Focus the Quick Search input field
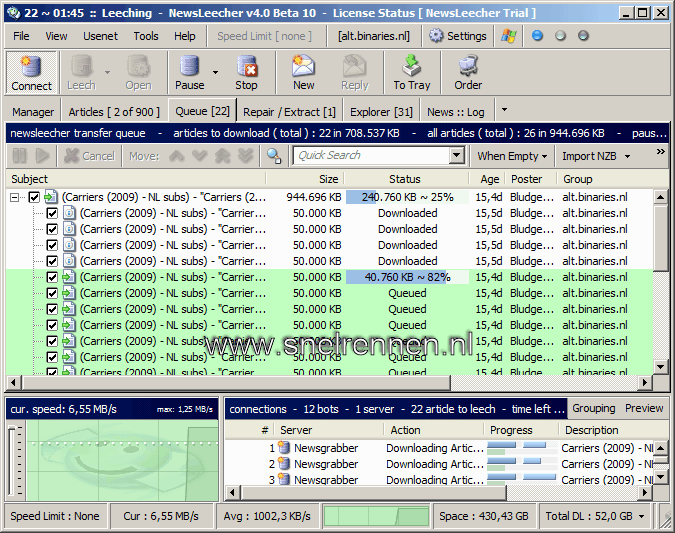 tap(371, 155)
